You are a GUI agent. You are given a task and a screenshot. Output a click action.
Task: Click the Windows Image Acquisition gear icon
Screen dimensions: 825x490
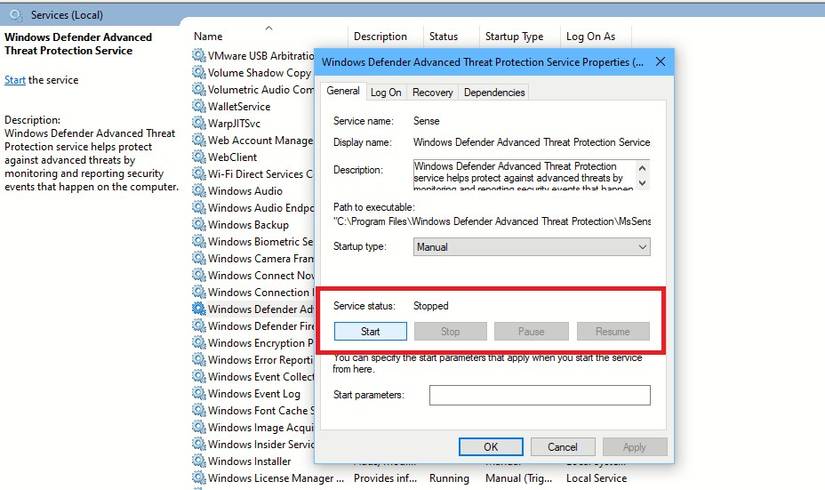pos(199,427)
